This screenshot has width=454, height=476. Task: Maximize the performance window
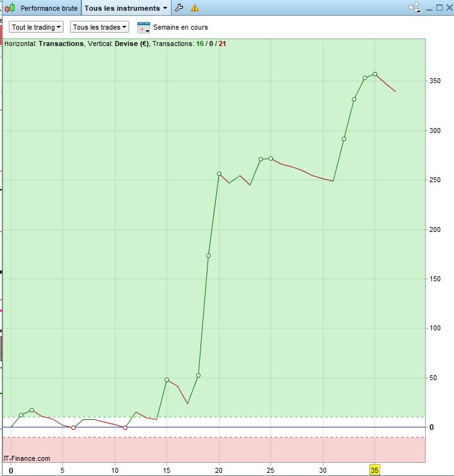(439, 8)
